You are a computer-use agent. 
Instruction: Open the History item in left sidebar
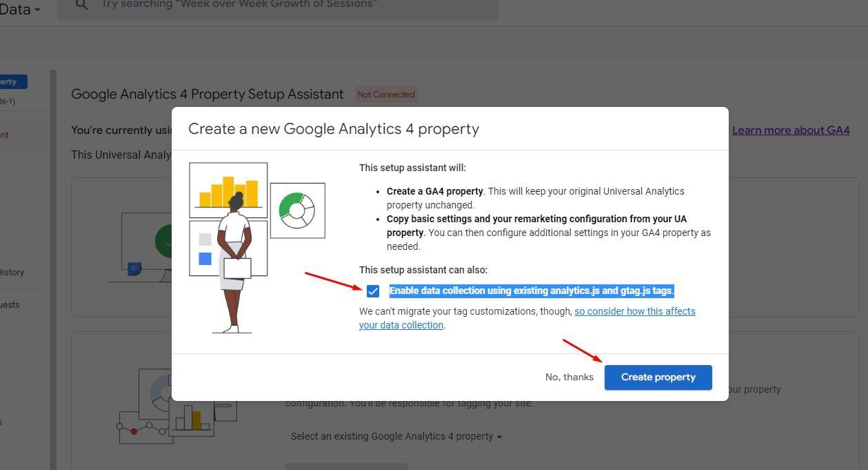pos(12,273)
